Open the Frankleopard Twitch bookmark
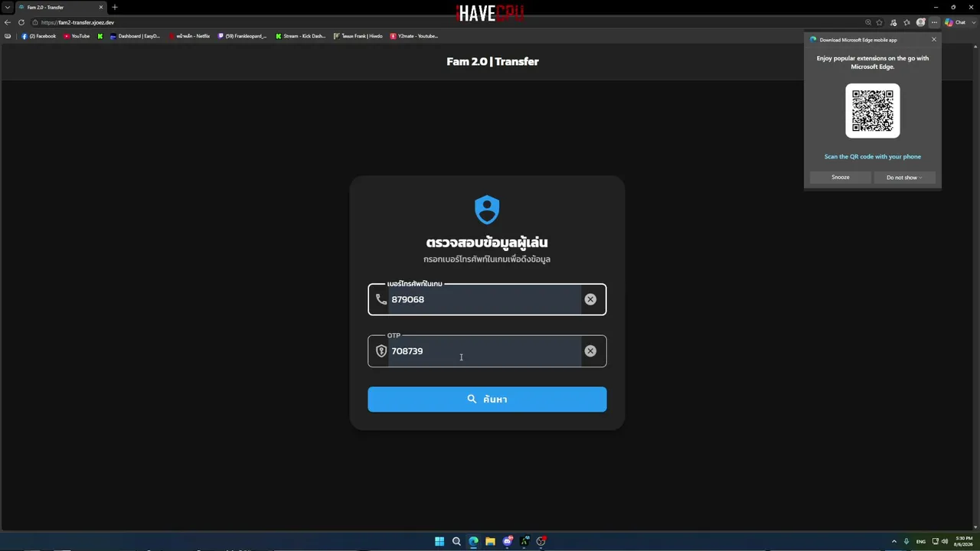 pyautogui.click(x=242, y=36)
